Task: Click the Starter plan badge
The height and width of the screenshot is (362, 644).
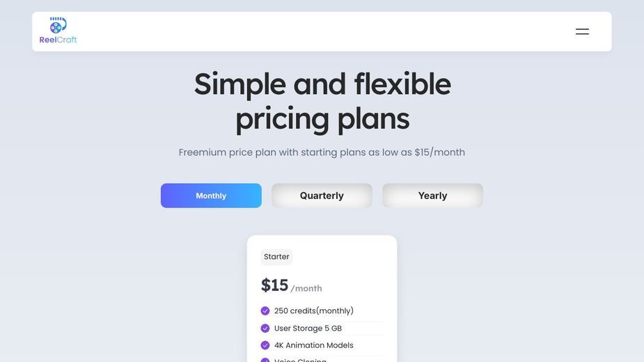Action: [276, 257]
